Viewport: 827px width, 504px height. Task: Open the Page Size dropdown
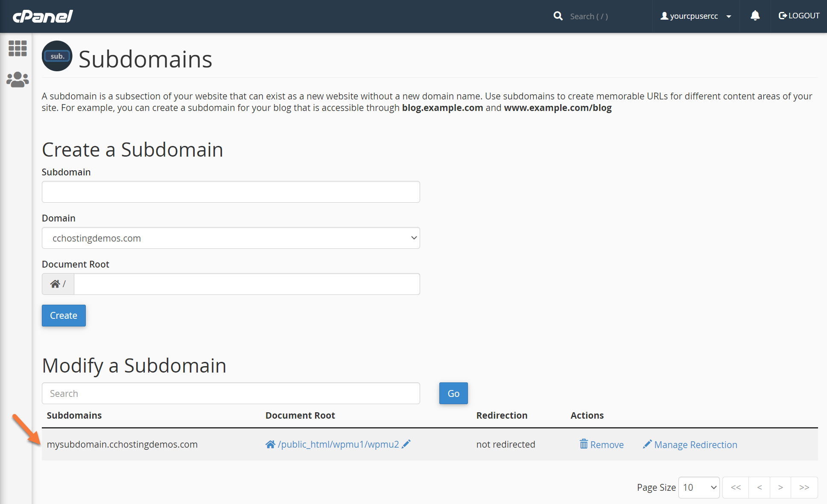pyautogui.click(x=698, y=487)
